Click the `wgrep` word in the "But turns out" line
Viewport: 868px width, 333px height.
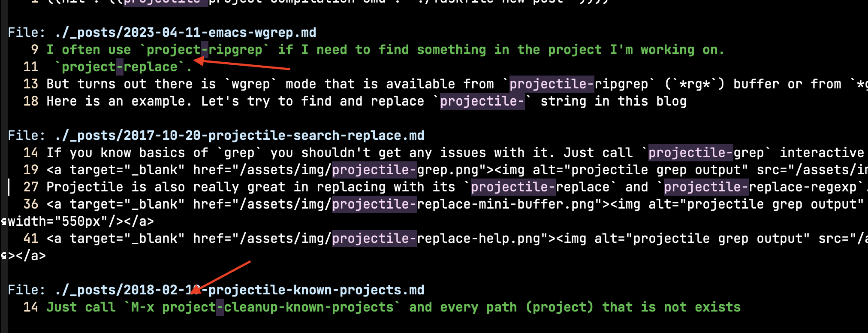tap(251, 84)
